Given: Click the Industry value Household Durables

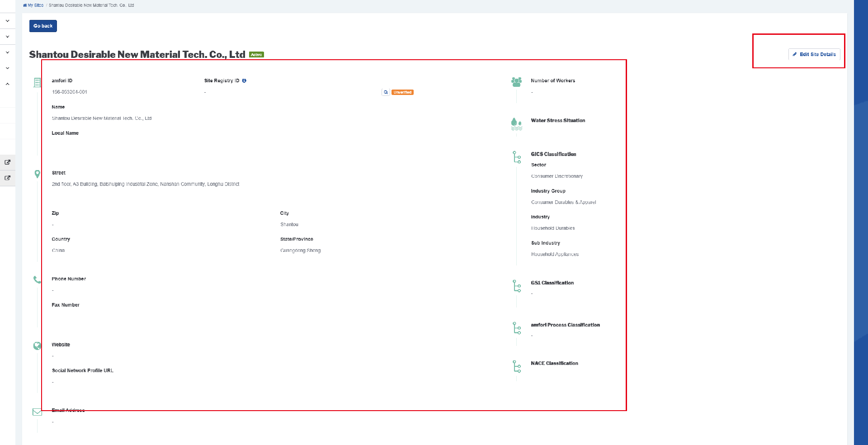Looking at the screenshot, I should 553,228.
